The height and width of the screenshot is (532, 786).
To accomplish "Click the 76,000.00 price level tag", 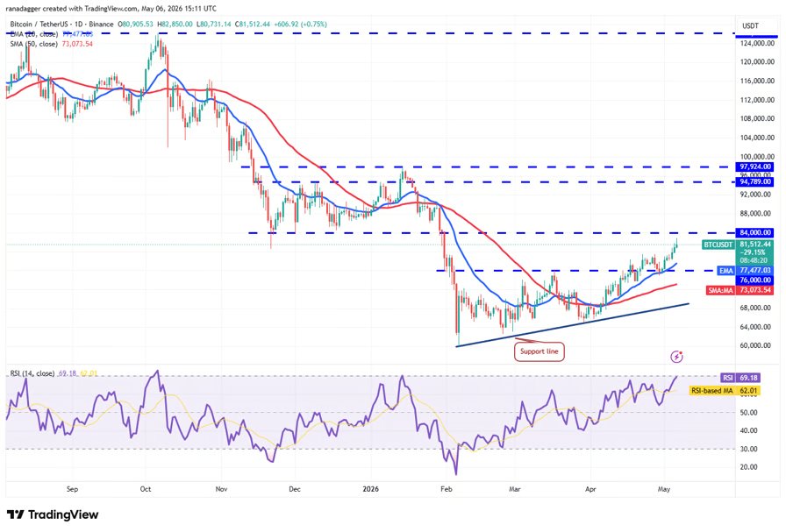I will coord(755,280).
